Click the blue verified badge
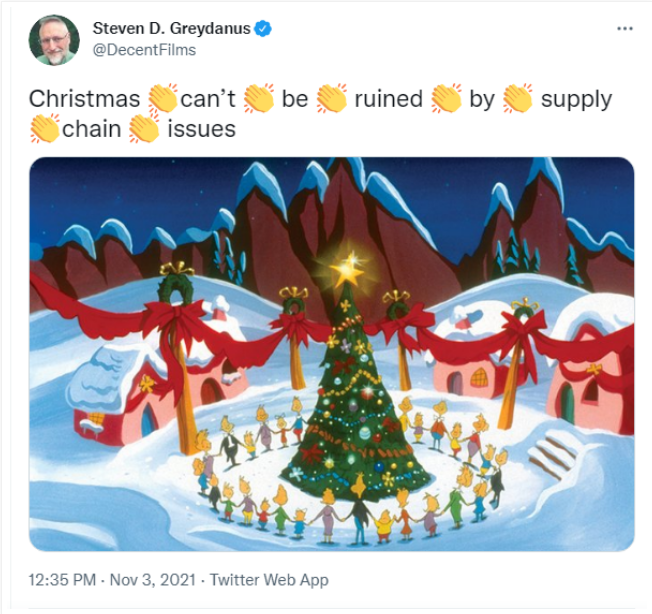This screenshot has width=652, height=614. [263, 29]
